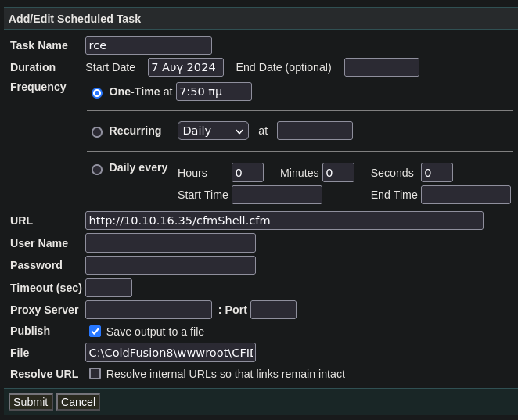Focus the Proxy Server field
Image resolution: width=518 pixels, height=420 pixels.
pos(149,310)
